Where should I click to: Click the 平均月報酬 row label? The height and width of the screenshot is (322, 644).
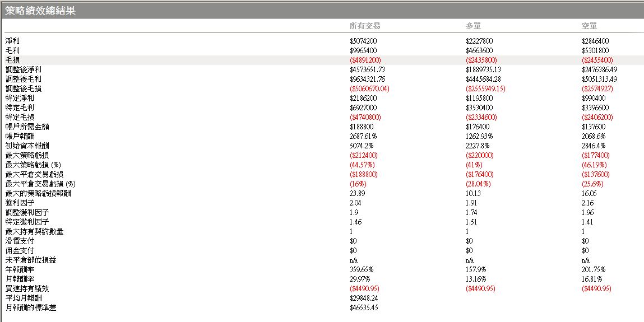(23, 298)
